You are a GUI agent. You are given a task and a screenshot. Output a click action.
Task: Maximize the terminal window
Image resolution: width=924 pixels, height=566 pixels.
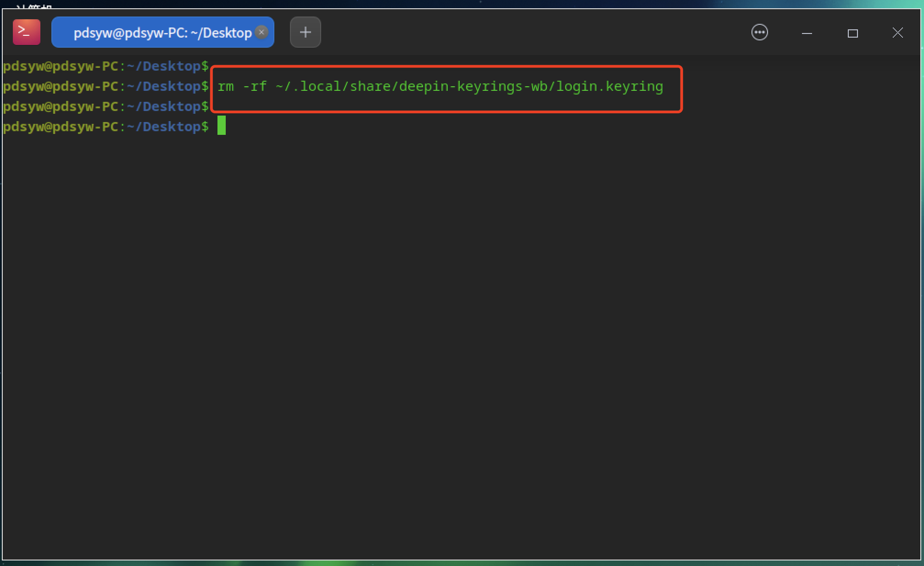(x=852, y=33)
